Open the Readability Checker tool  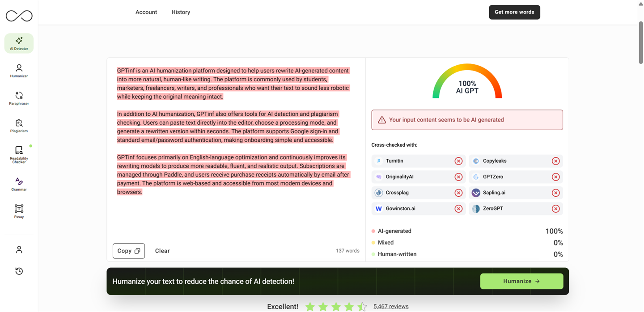[x=19, y=155]
